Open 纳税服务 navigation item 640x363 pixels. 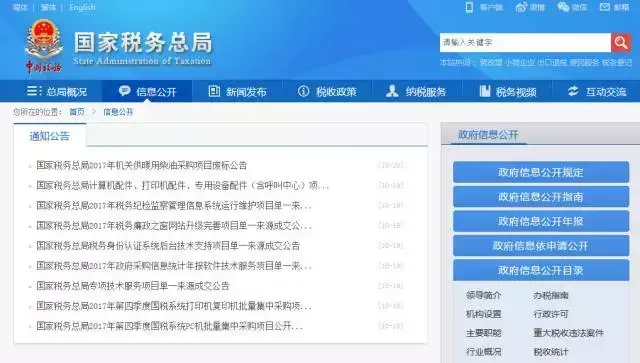(x=416, y=91)
